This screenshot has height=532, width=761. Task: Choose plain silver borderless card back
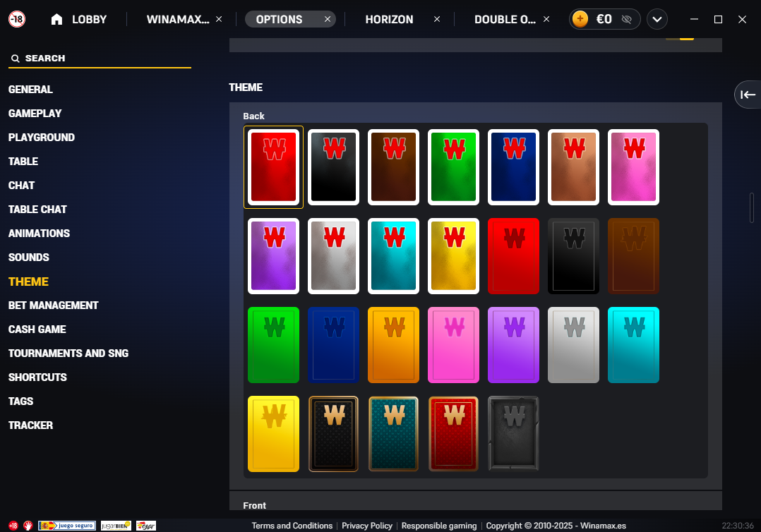coord(574,345)
